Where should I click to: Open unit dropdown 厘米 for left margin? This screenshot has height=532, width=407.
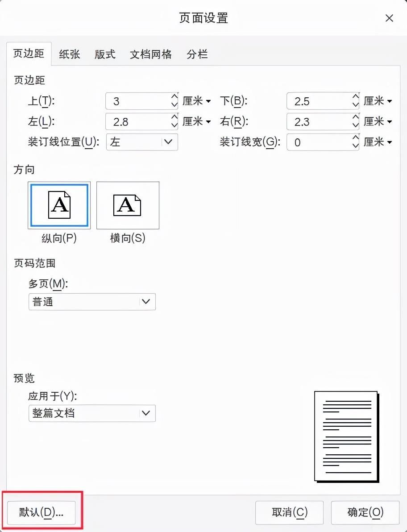click(x=197, y=121)
